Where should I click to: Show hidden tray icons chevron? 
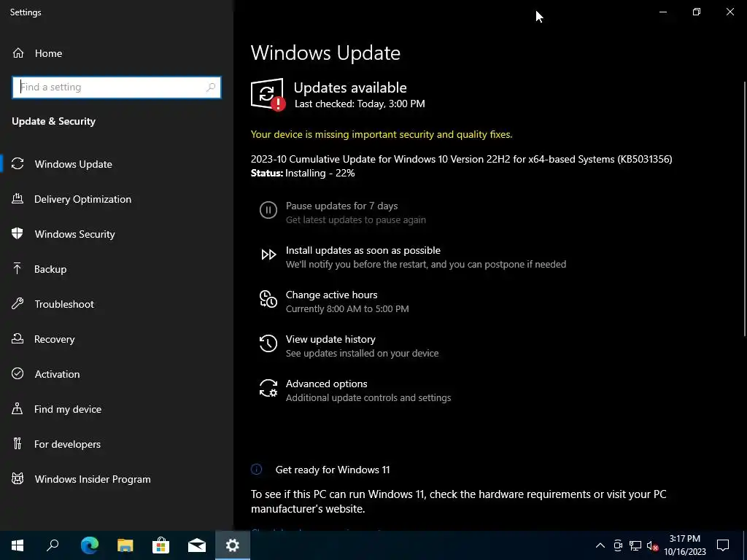(x=600, y=545)
